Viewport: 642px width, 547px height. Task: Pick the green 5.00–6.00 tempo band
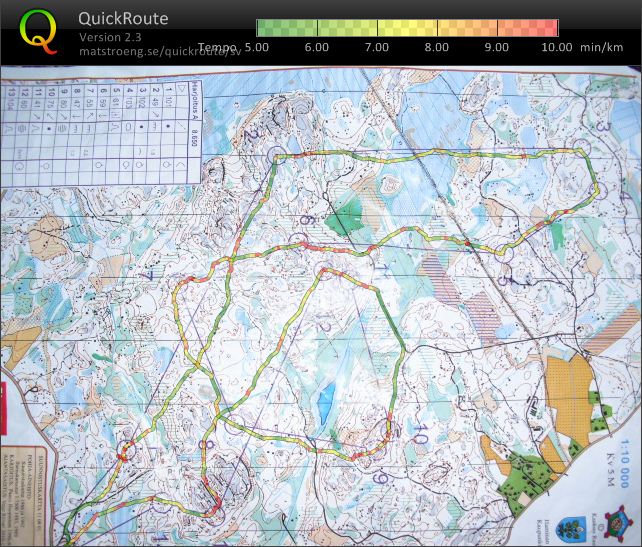(287, 28)
